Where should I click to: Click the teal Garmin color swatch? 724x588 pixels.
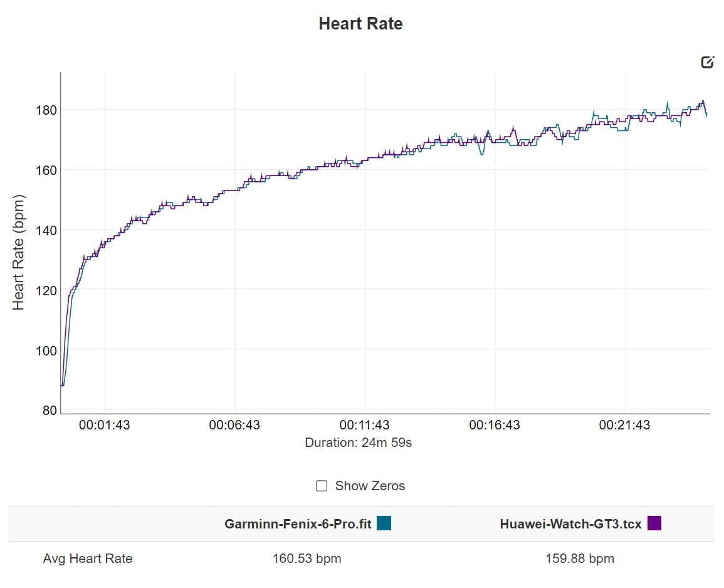tap(384, 523)
